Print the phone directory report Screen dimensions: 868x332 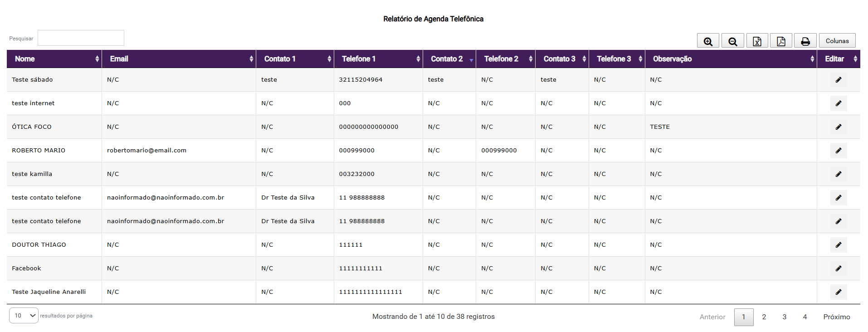click(805, 41)
